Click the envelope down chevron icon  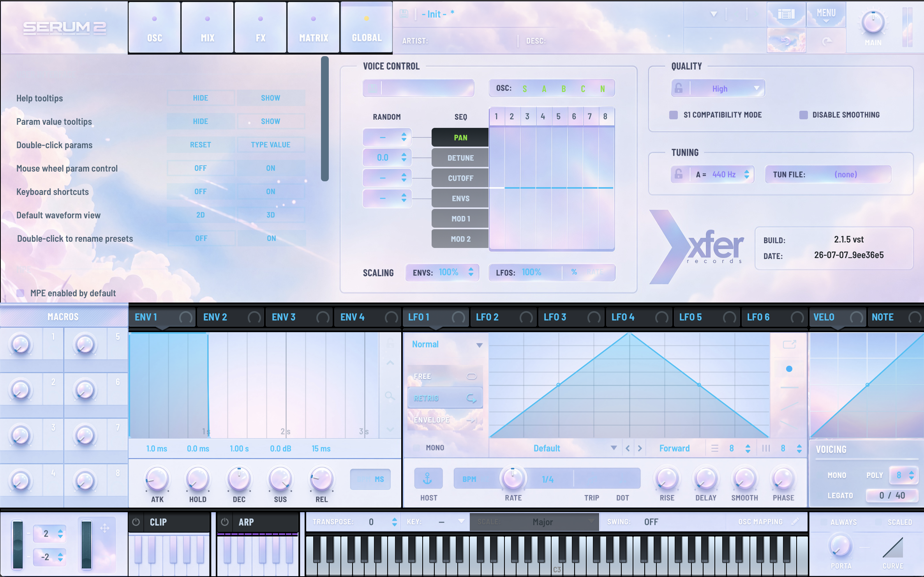click(x=390, y=429)
